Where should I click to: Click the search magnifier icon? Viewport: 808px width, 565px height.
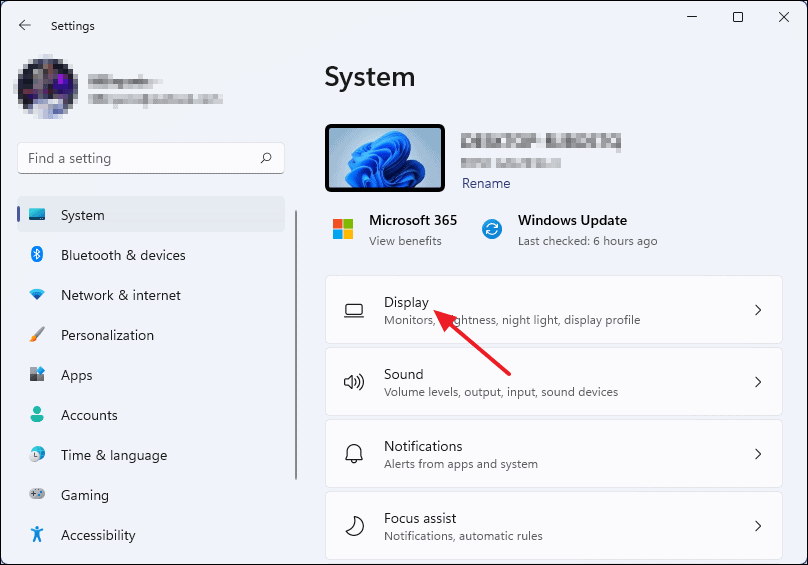pyautogui.click(x=266, y=158)
